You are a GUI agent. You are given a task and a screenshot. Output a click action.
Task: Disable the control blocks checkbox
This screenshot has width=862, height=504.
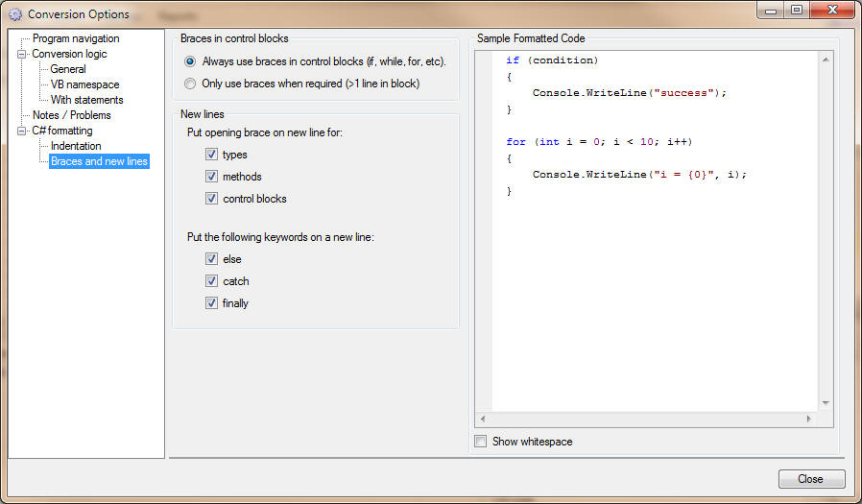(211, 199)
